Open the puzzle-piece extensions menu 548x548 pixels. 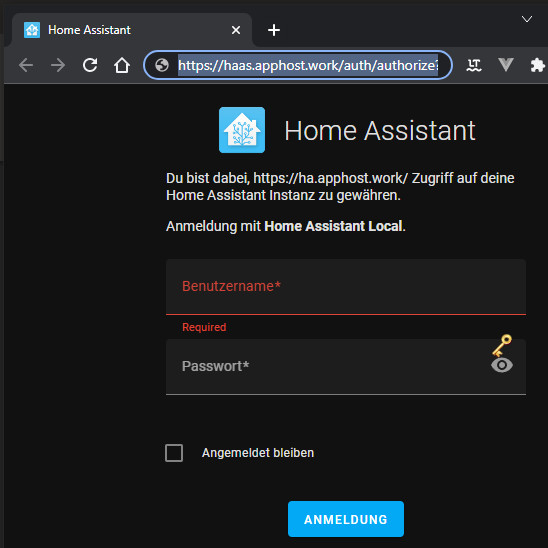[538, 65]
